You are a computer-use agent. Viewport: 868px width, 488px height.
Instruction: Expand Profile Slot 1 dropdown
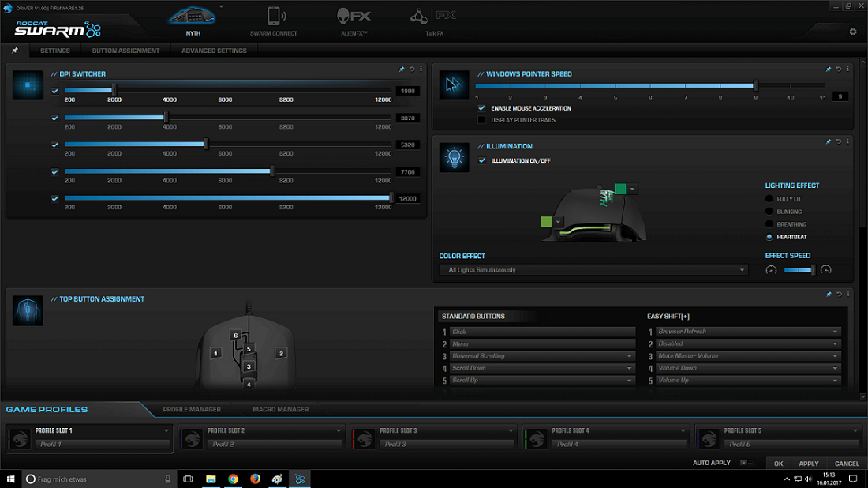point(166,430)
